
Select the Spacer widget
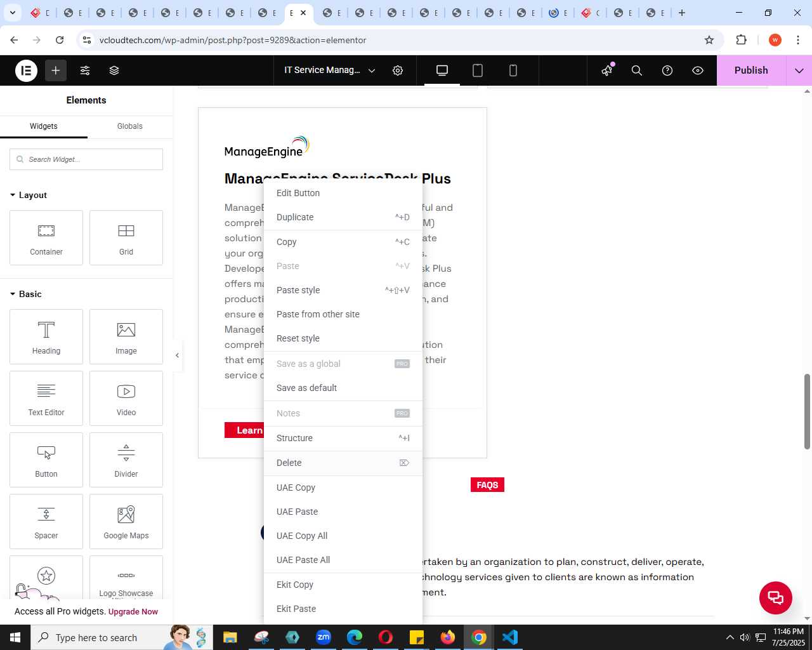(x=46, y=522)
